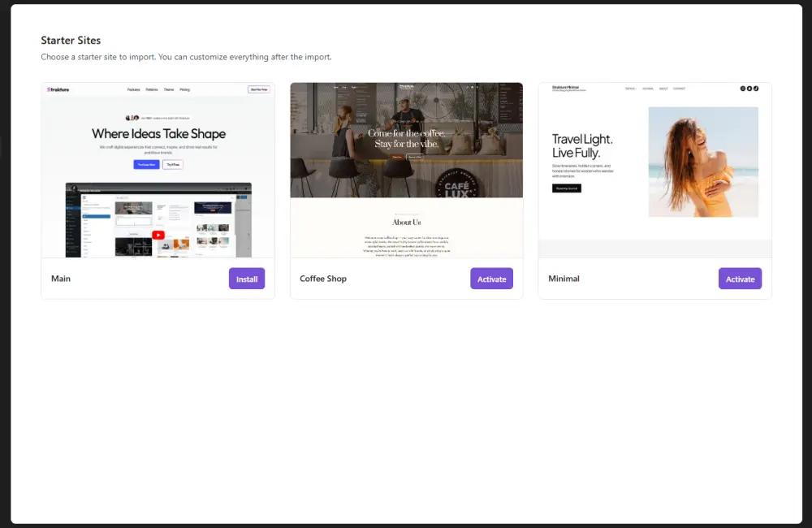The image size is (812, 528).
Task: Click Pricing in the Main preview navigation
Action: coord(184,89)
